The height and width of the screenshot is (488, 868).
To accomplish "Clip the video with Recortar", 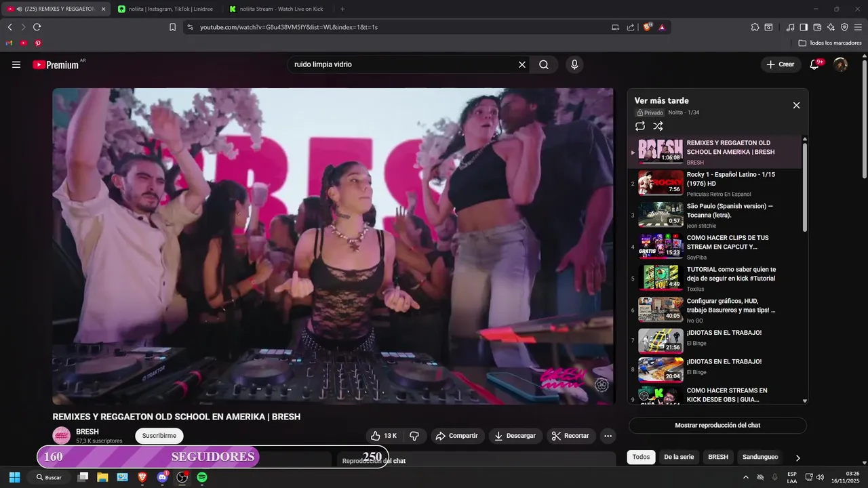I will 571,436.
